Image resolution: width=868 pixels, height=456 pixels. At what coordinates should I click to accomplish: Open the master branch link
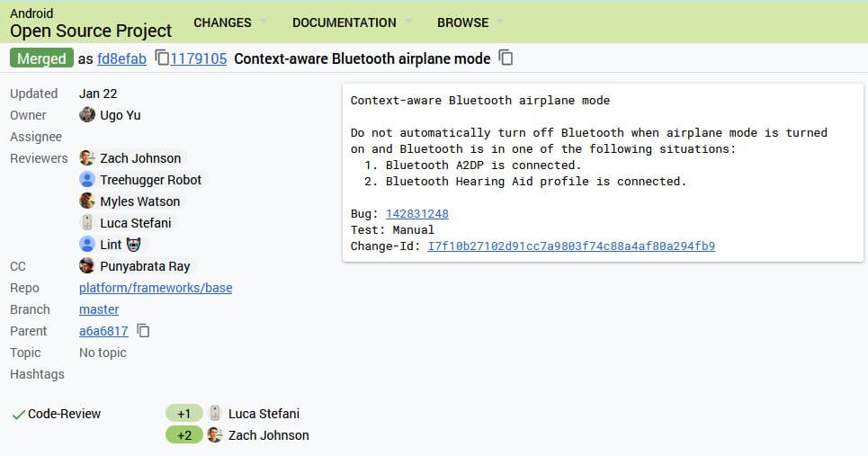point(99,309)
